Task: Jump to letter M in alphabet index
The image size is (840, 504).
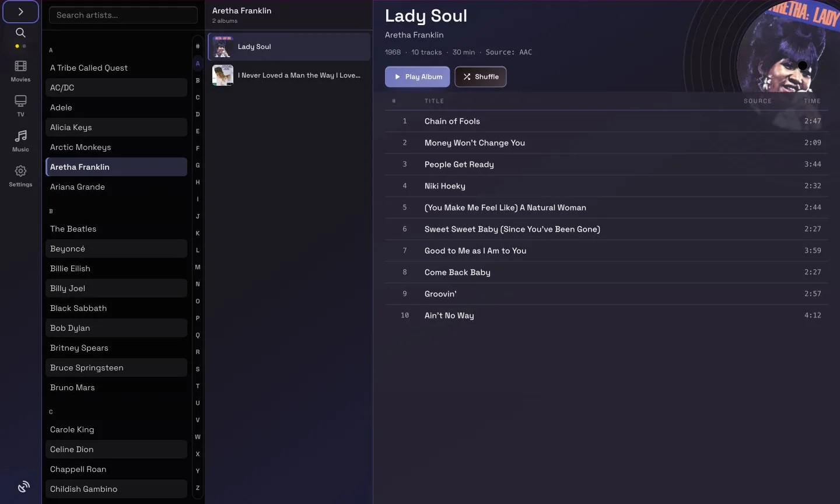Action: click(x=198, y=267)
